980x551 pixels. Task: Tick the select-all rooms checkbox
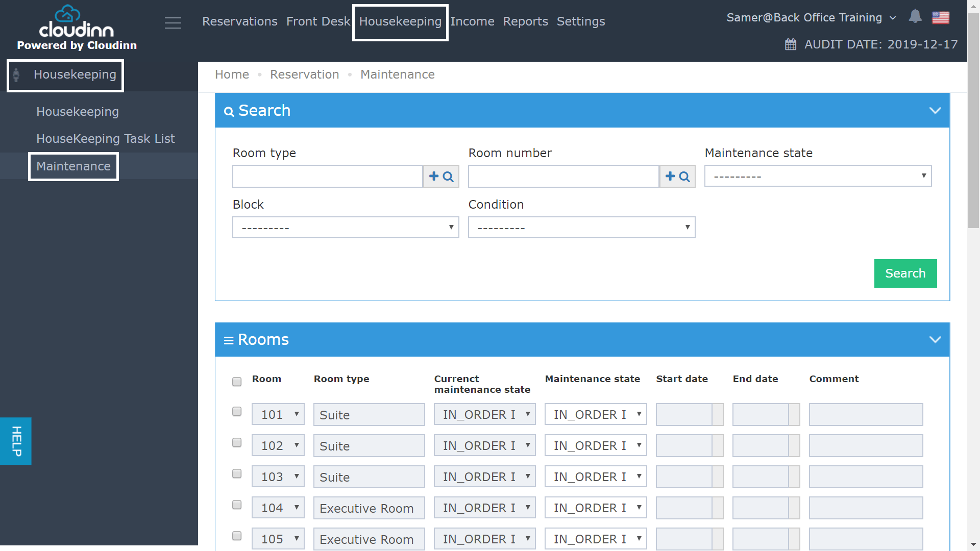(237, 382)
